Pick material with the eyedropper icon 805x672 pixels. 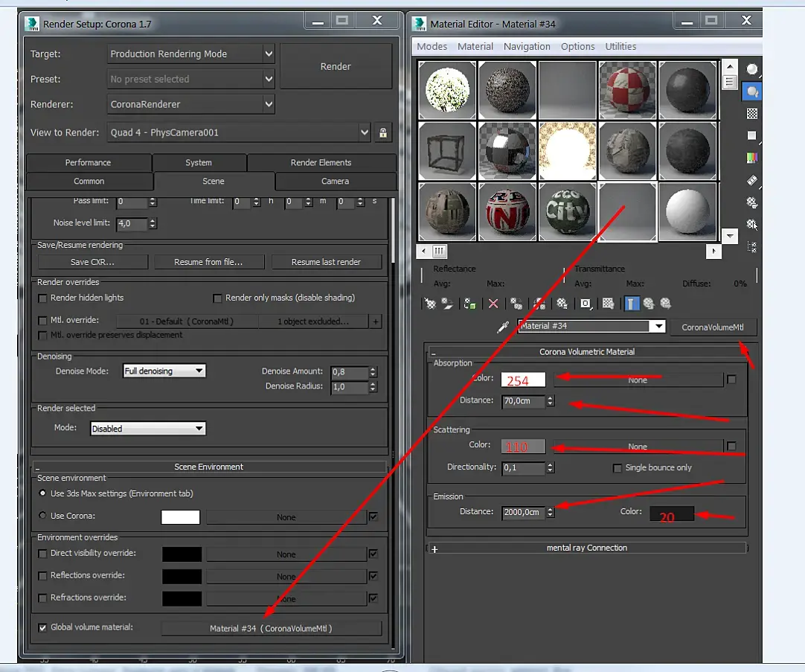coord(504,327)
